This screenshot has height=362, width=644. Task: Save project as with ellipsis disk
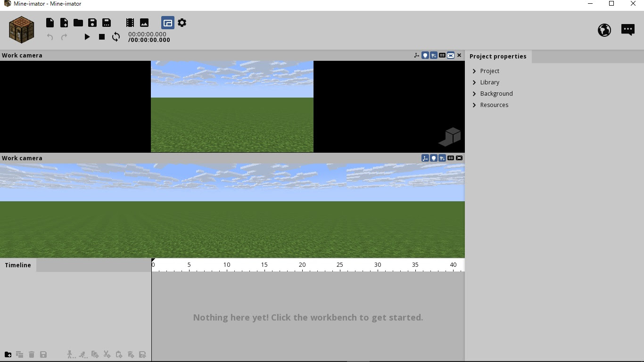click(x=107, y=23)
